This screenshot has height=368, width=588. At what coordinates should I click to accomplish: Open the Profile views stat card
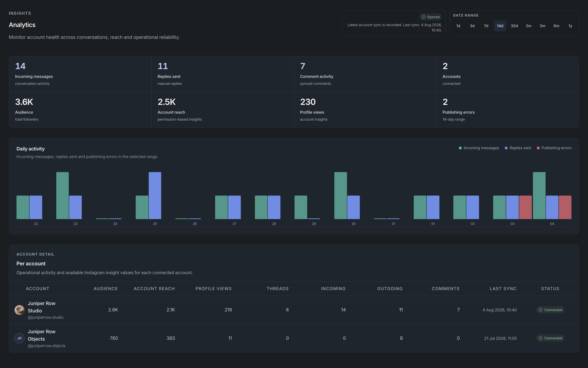(x=365, y=110)
